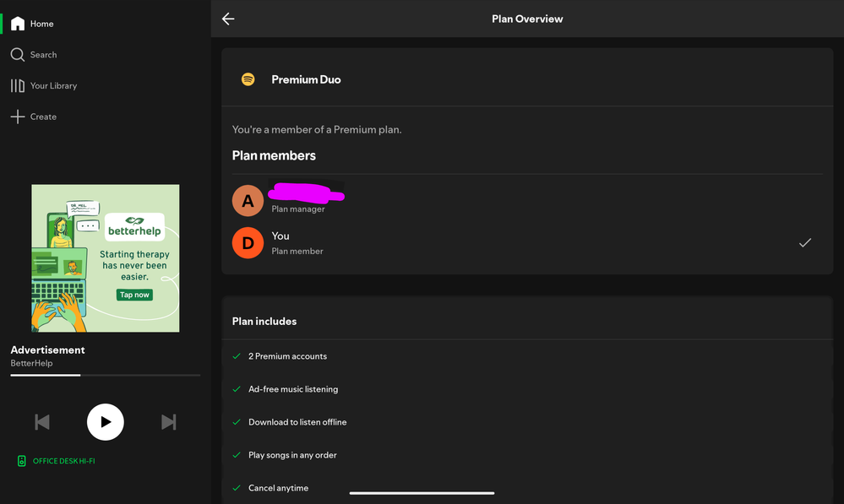Click the Plan manager label

[x=298, y=209]
